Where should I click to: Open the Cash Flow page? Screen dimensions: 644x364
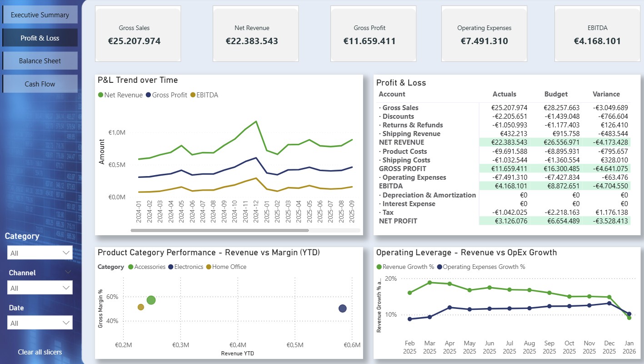click(40, 83)
